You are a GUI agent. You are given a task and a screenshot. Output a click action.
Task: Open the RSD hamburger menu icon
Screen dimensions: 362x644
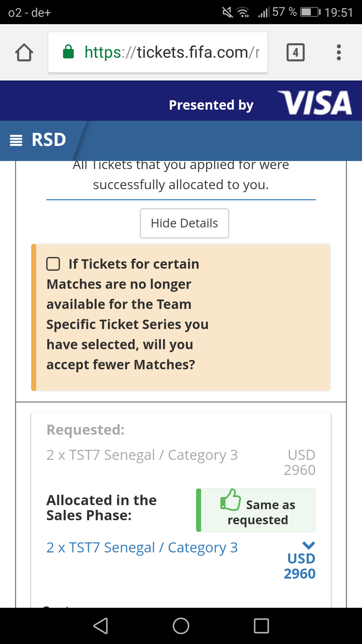[16, 140]
